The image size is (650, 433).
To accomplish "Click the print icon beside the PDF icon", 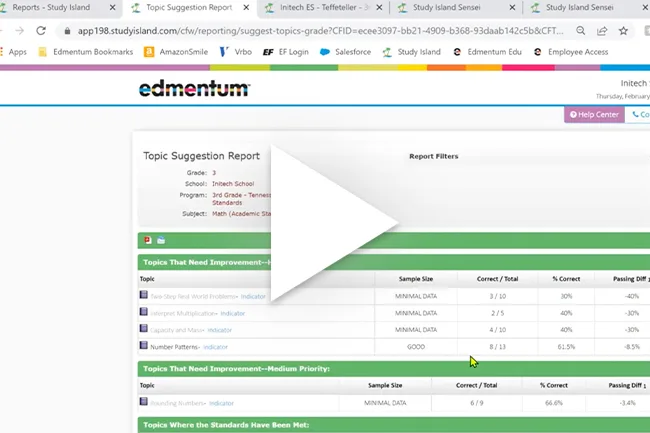I will [x=161, y=240].
